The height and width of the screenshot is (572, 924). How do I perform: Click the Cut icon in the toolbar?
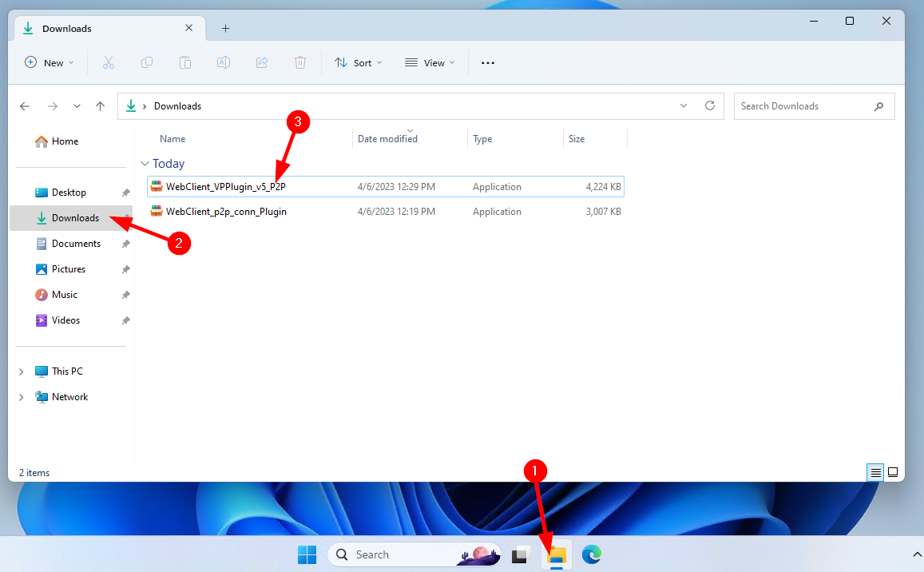coord(109,62)
